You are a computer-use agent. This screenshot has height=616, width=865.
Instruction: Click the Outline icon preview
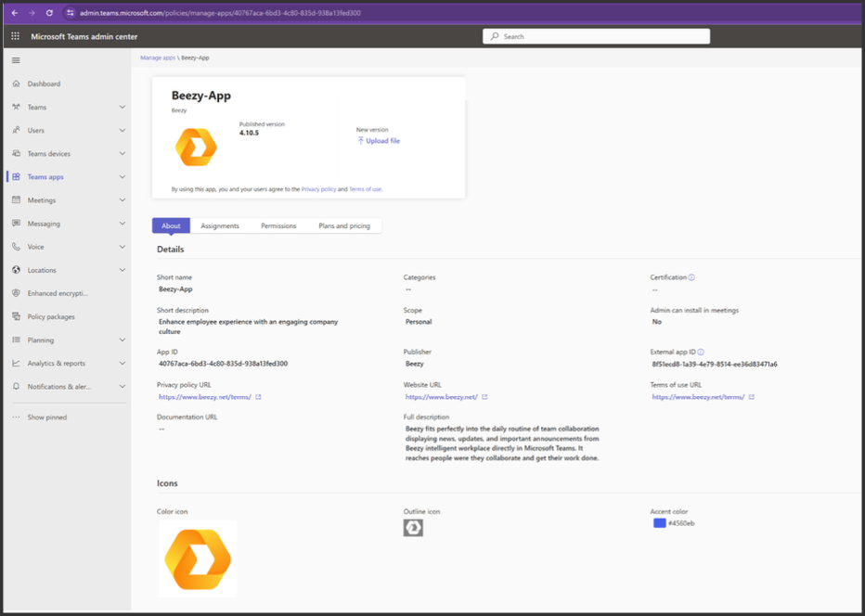click(413, 528)
